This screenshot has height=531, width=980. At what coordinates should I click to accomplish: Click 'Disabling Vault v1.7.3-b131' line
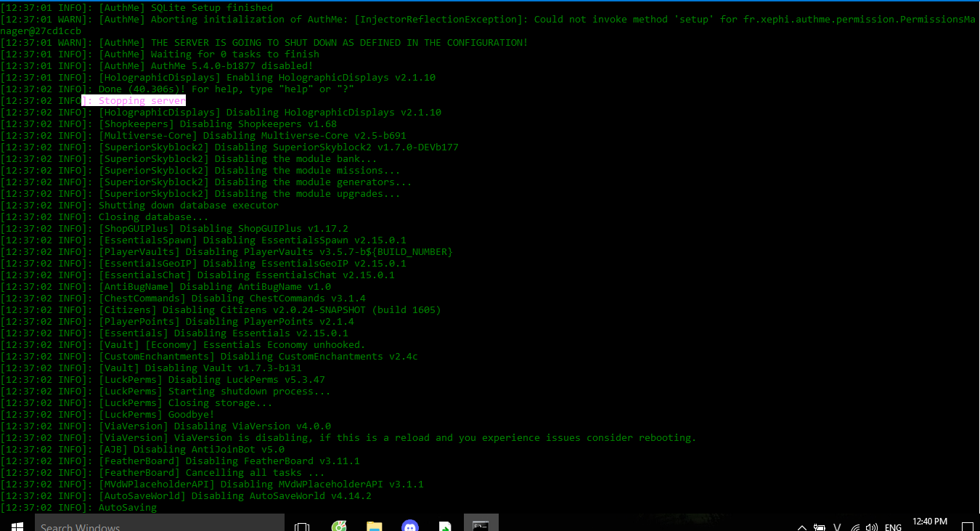(x=150, y=368)
